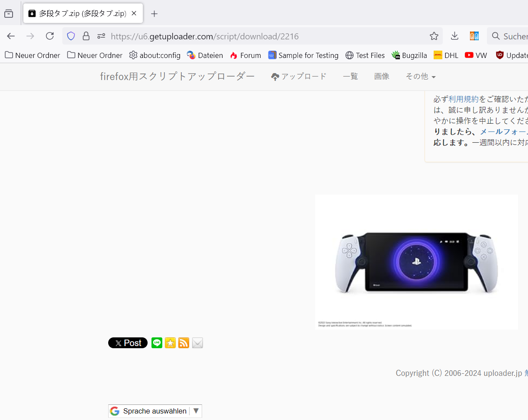Open the Downloads panel

point(454,36)
